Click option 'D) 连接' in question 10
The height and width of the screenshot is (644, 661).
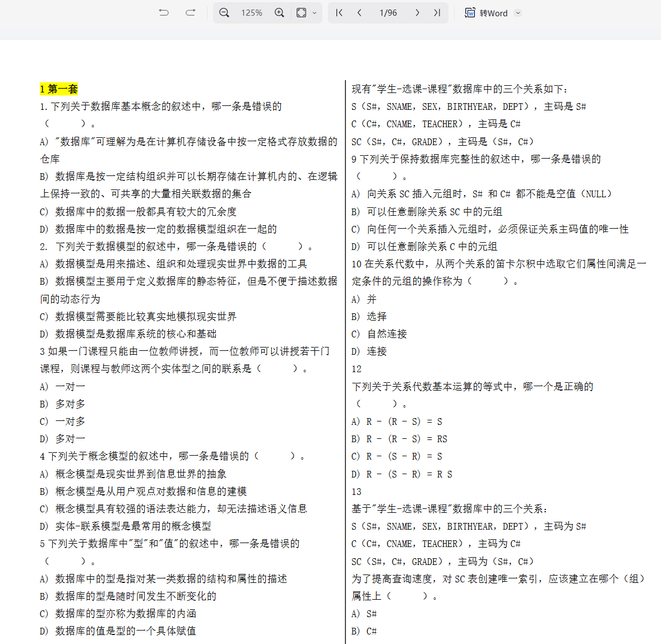pyautogui.click(x=369, y=351)
